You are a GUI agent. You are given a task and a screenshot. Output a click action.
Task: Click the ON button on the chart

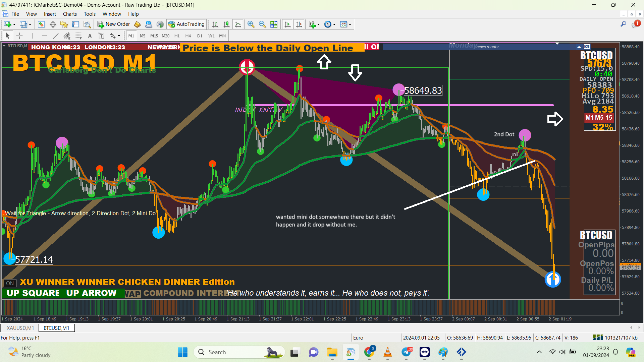(10, 283)
